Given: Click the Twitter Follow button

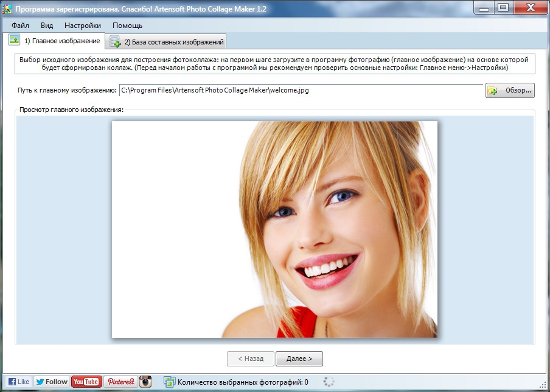Looking at the screenshot, I should [51, 382].
